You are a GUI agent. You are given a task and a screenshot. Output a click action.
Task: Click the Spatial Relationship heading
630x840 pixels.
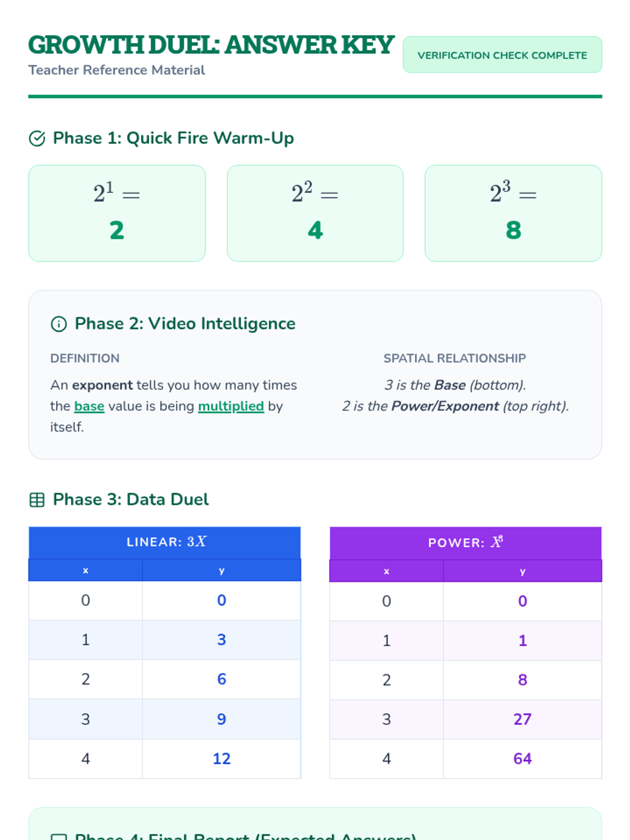pyautogui.click(x=455, y=358)
